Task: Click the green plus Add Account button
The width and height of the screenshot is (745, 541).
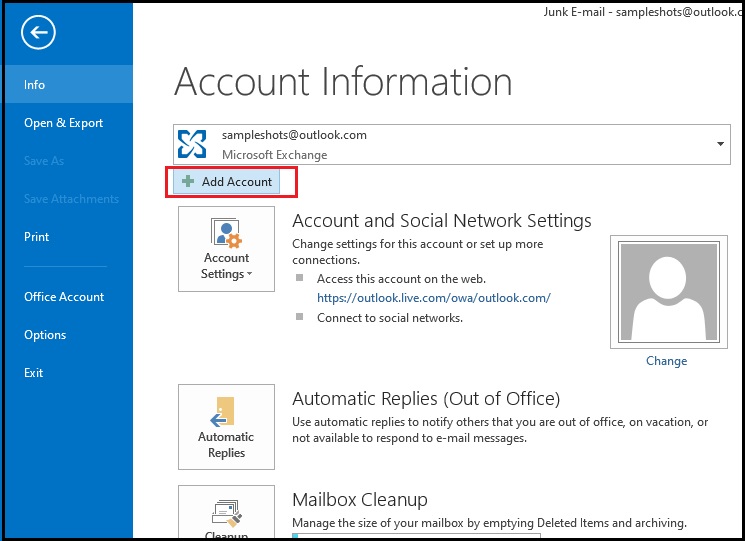Action: coord(227,181)
